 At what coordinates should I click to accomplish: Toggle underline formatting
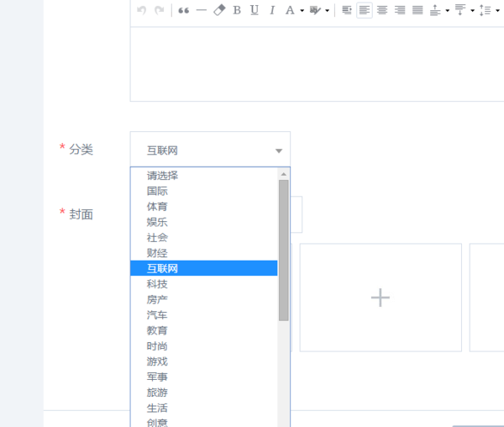pyautogui.click(x=255, y=10)
